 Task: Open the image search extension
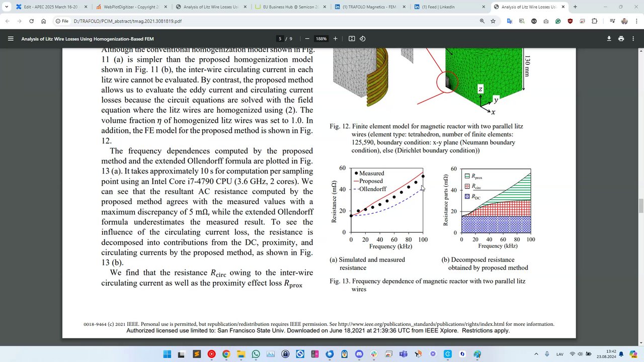522,21
